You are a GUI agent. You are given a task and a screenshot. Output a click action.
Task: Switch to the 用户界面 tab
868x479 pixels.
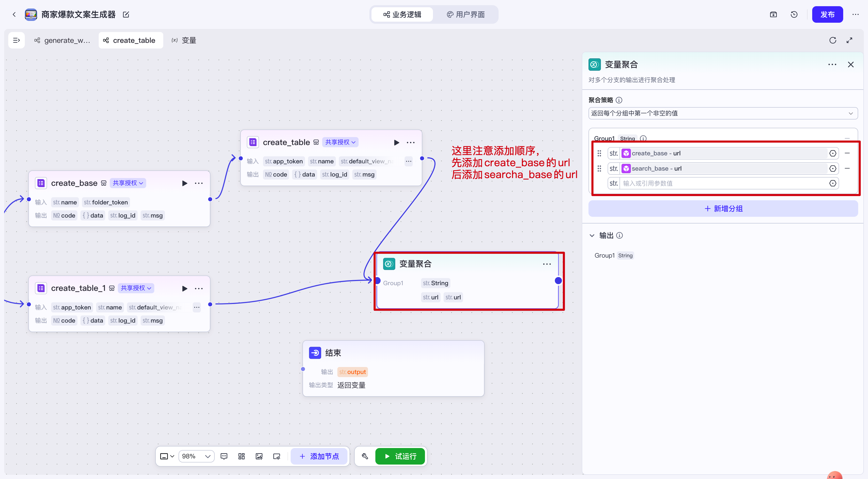[466, 14]
